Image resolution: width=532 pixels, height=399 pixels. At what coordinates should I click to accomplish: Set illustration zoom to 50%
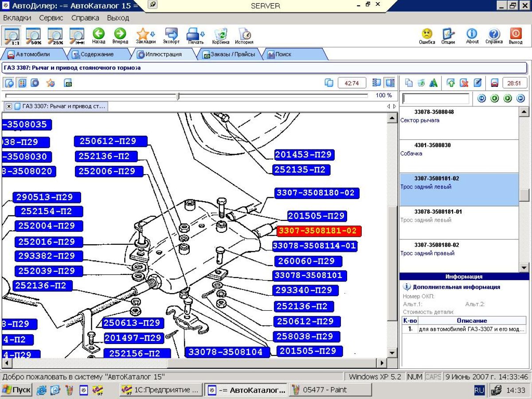point(33,36)
